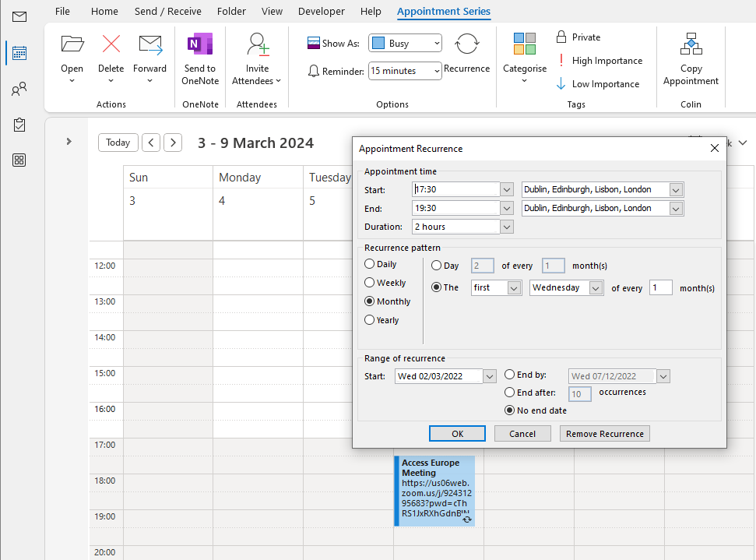The width and height of the screenshot is (756, 560).
Task: Select End after occurrences option
Action: point(510,392)
